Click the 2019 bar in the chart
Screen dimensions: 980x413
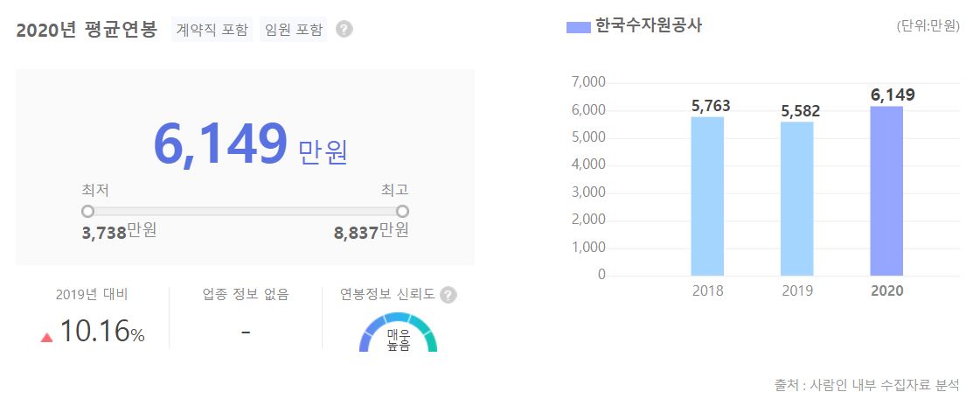797,199
